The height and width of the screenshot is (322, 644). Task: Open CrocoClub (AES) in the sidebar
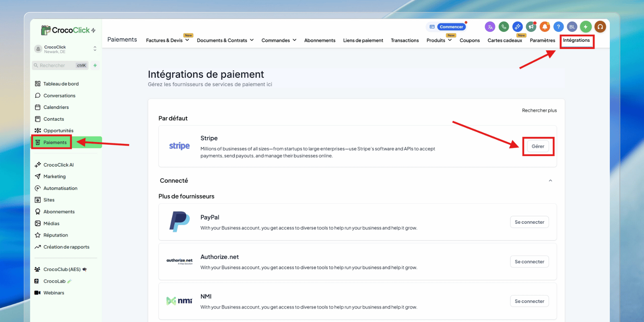[62, 269]
